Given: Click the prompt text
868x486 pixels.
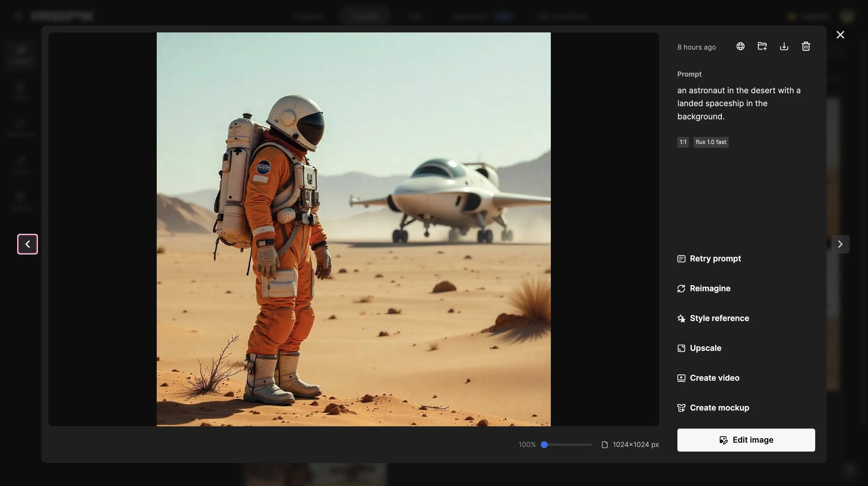Looking at the screenshot, I should click(739, 103).
